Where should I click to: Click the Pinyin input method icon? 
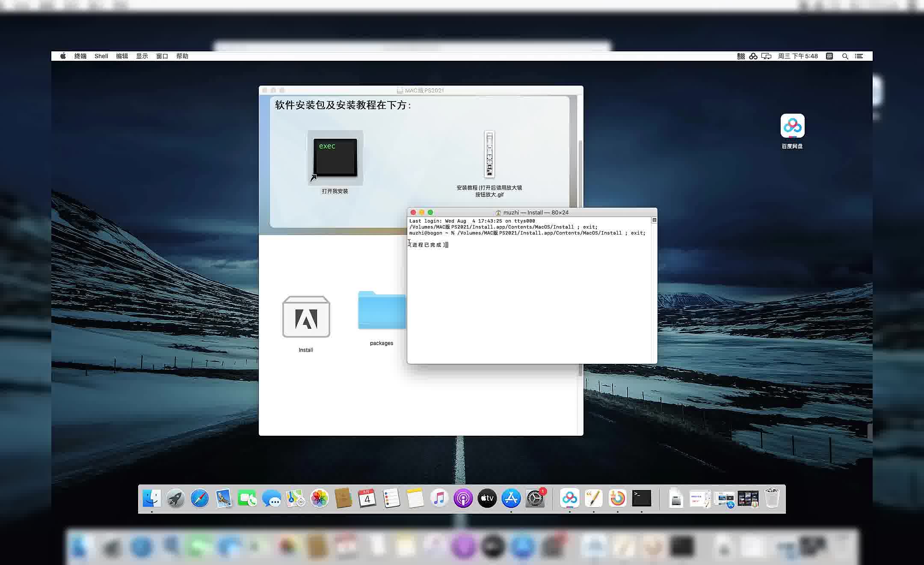pos(829,56)
